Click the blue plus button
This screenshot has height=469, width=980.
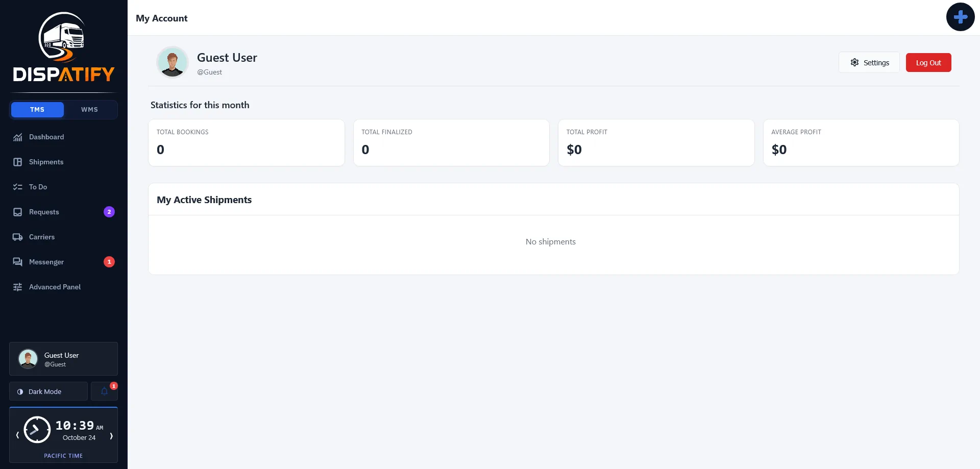point(960,17)
